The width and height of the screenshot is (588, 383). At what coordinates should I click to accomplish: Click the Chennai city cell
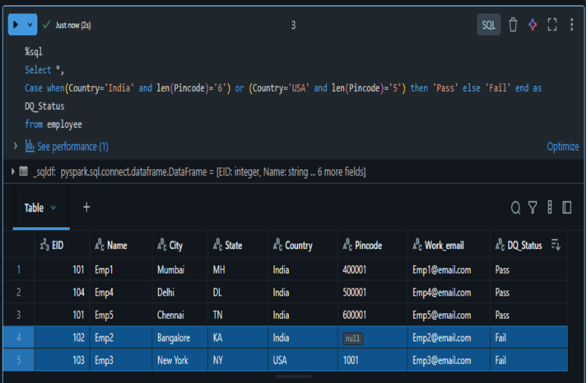tap(180, 315)
